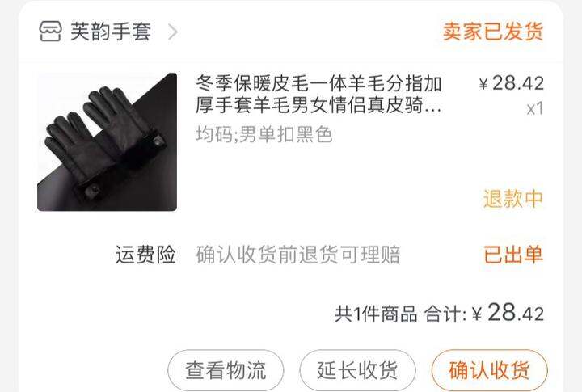Open the black gloves product thumbnail

click(107, 141)
